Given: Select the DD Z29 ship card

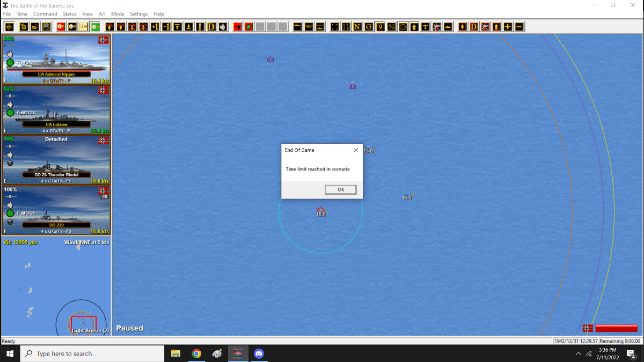Looking at the screenshot, I should pos(56,210).
